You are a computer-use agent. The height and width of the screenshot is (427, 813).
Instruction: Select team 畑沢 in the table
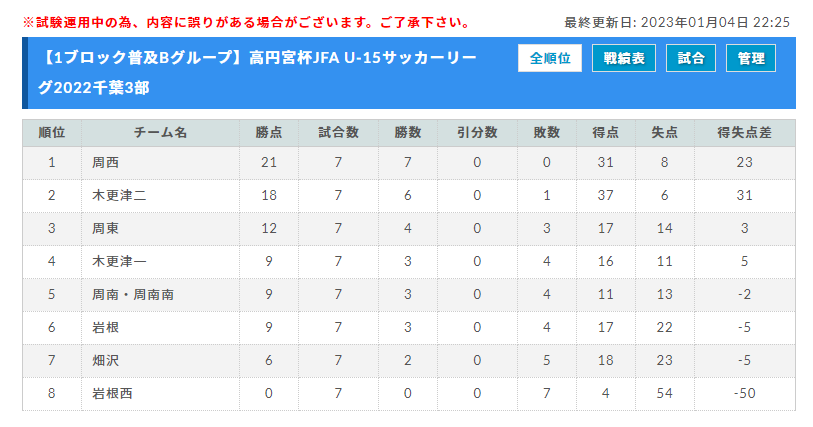(x=105, y=360)
